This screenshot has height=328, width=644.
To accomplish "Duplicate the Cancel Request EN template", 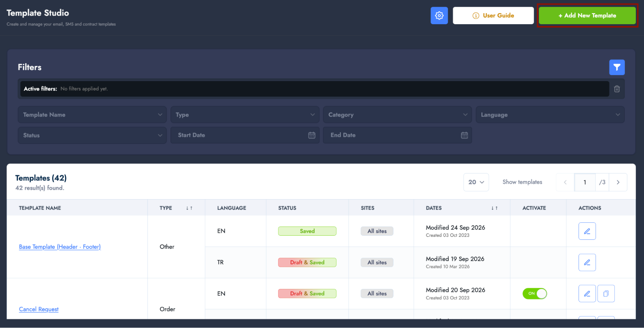I will pyautogui.click(x=606, y=294).
